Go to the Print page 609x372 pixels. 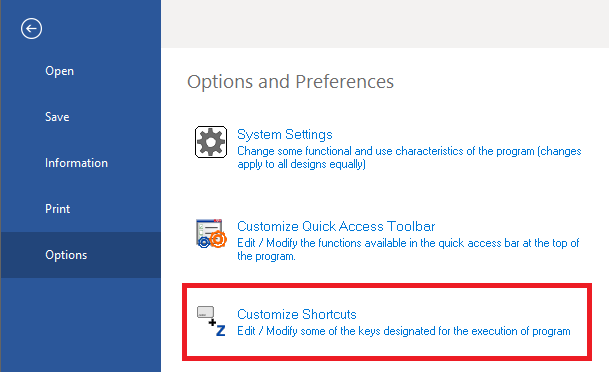(x=57, y=209)
